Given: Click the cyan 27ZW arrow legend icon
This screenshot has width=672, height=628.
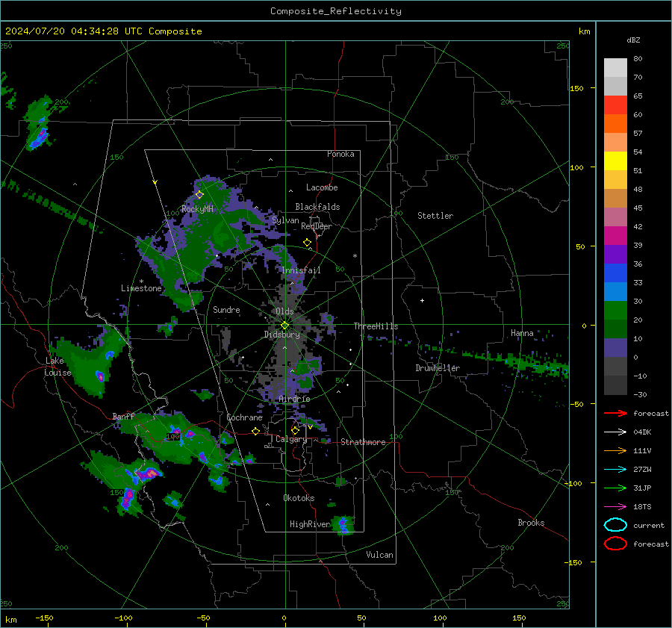Looking at the screenshot, I should point(615,470).
